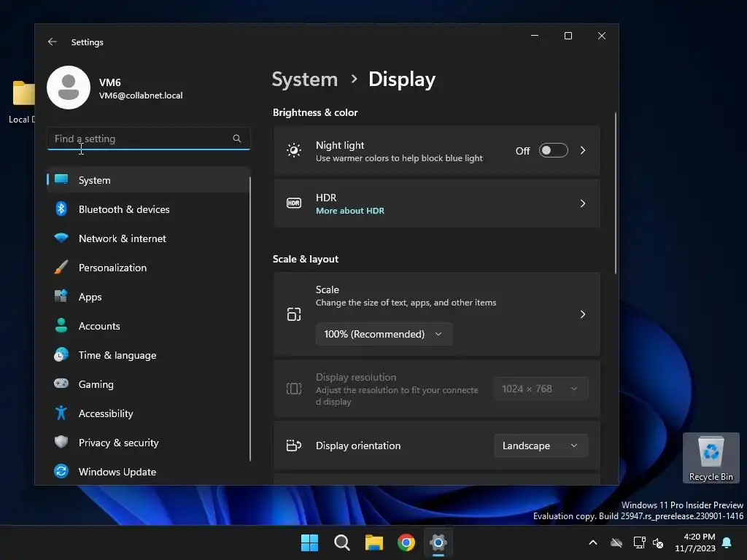The image size is (747, 560).
Task: Click the notification bell in the taskbar
Action: tap(727, 542)
